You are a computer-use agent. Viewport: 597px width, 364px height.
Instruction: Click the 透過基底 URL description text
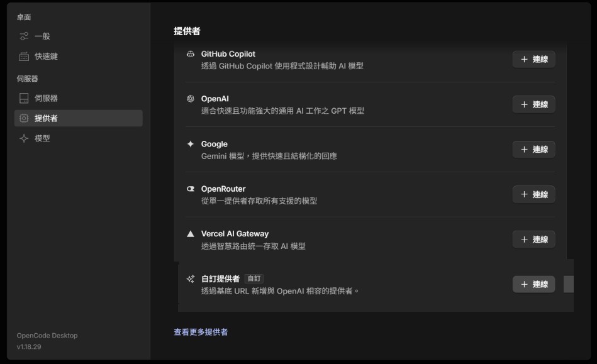(x=280, y=291)
